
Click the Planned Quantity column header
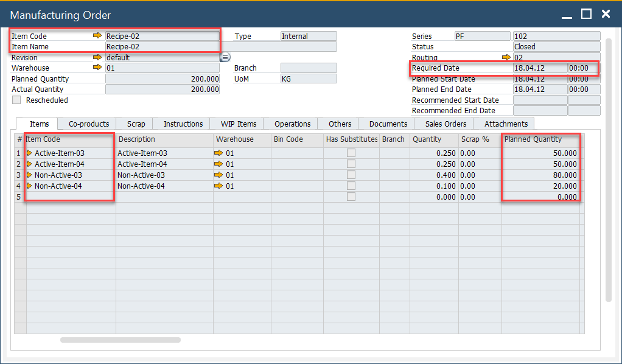[x=540, y=139]
